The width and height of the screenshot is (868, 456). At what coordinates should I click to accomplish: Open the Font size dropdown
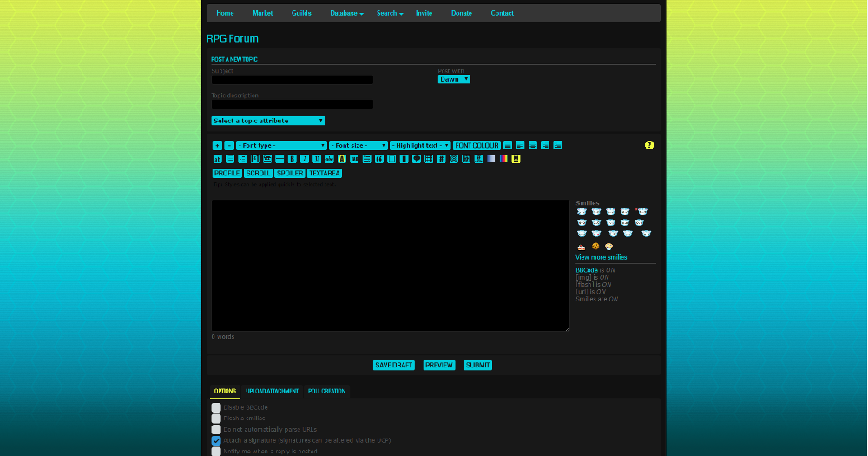pyautogui.click(x=358, y=145)
